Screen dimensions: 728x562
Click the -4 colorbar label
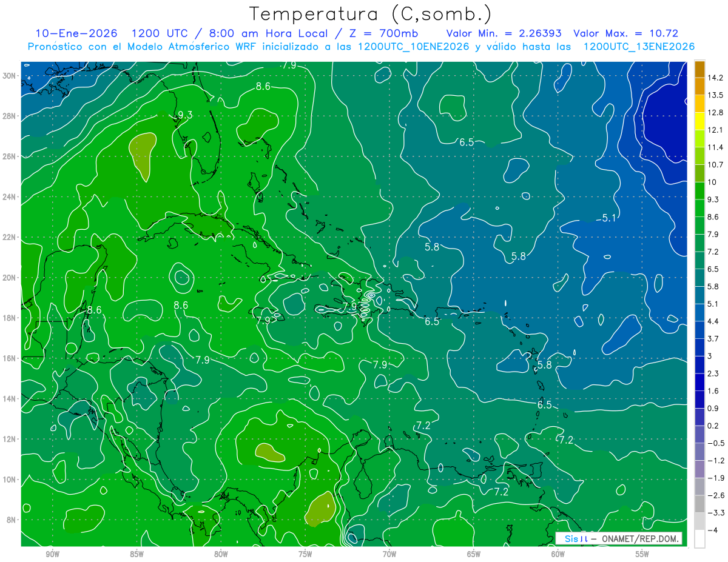coord(712,530)
